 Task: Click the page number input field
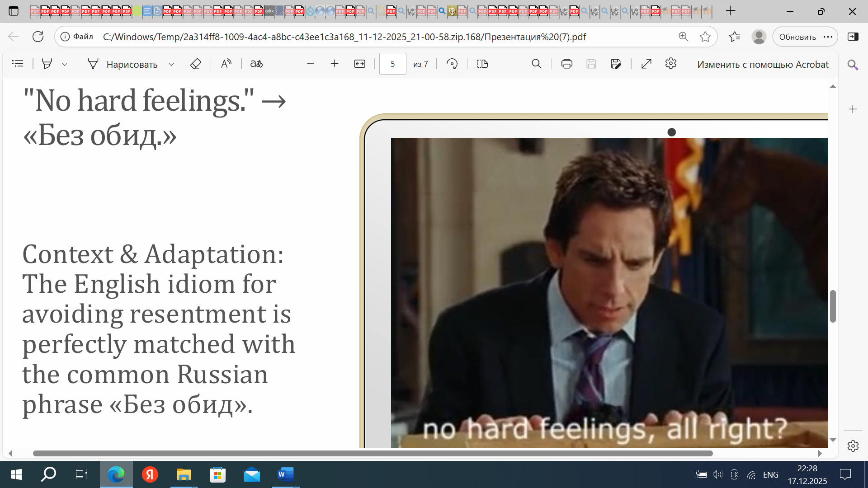coord(392,64)
